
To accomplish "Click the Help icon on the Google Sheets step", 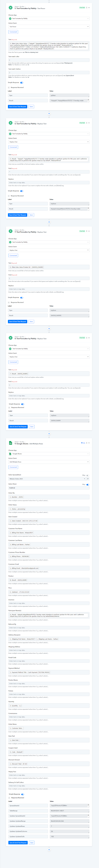I will pyautogui.click(x=83, y=443).
